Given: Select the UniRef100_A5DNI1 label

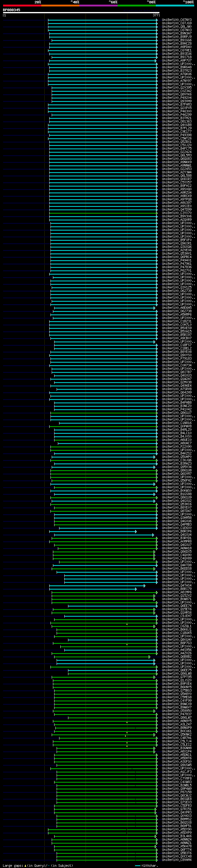Looking at the screenshot, I should [177, 755].
